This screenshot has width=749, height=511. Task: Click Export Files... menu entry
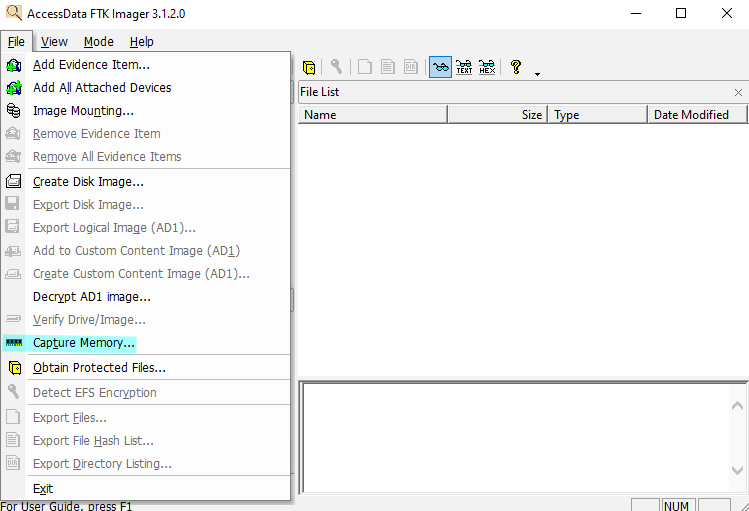tap(146, 418)
